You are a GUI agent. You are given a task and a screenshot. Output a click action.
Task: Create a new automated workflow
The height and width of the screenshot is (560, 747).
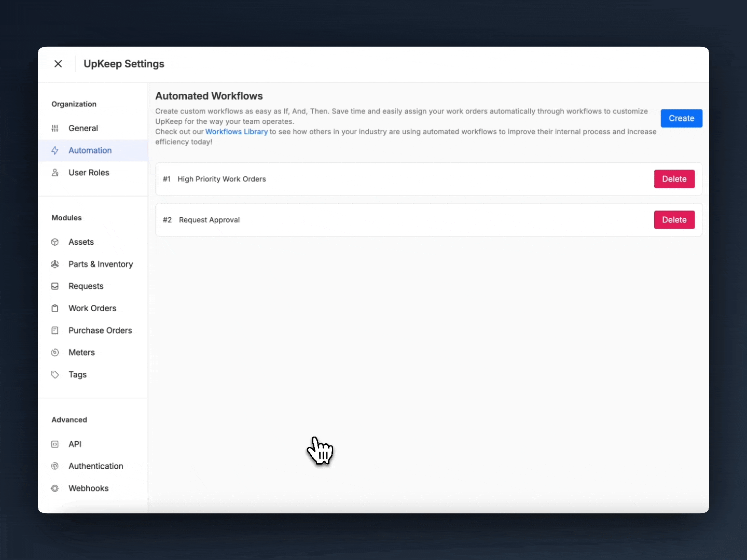click(x=681, y=118)
